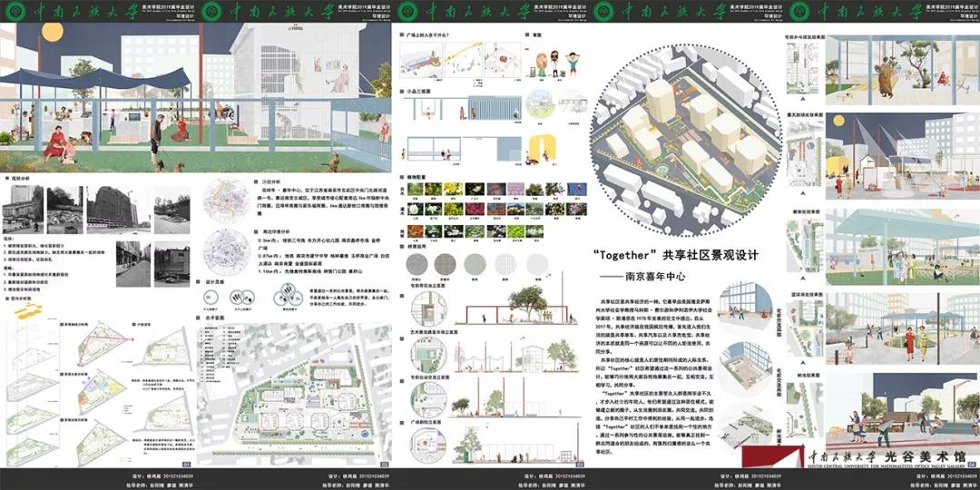Open the teal canopy pergola rendering
Image resolution: width=980 pixels, height=490 pixels.
coord(901,246)
